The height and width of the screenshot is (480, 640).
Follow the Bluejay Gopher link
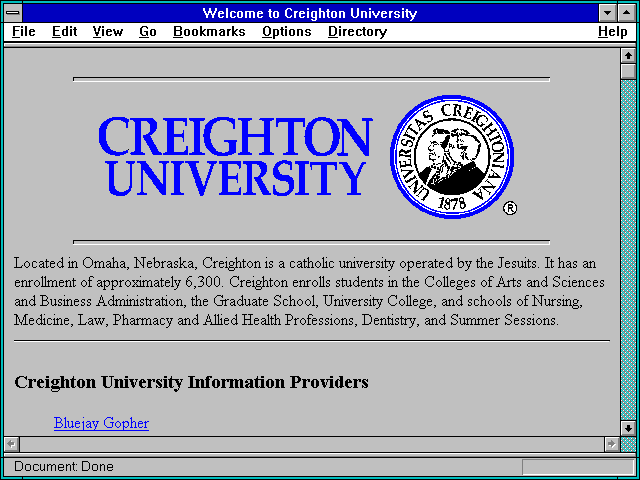pyautogui.click(x=101, y=423)
